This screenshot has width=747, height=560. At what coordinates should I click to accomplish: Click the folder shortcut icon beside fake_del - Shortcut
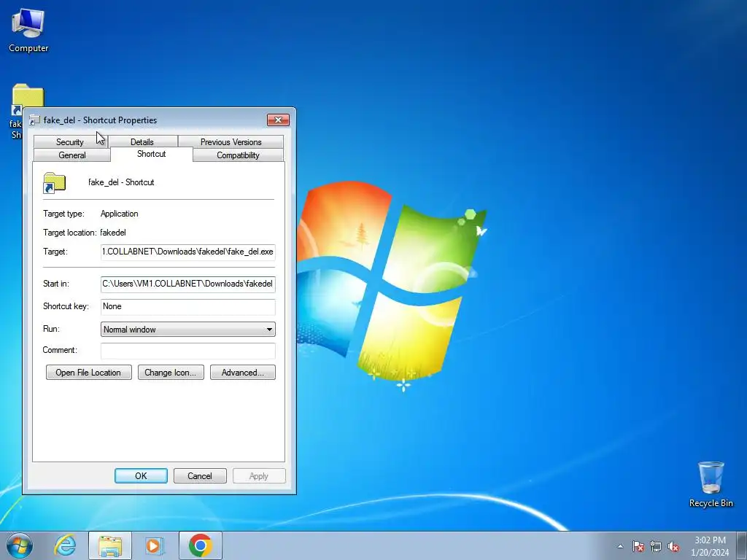tap(54, 183)
